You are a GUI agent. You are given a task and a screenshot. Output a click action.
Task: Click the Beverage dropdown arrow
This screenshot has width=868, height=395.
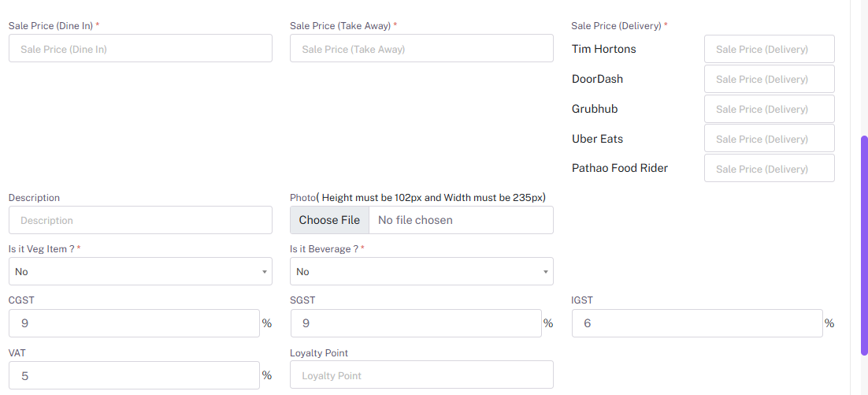click(545, 272)
